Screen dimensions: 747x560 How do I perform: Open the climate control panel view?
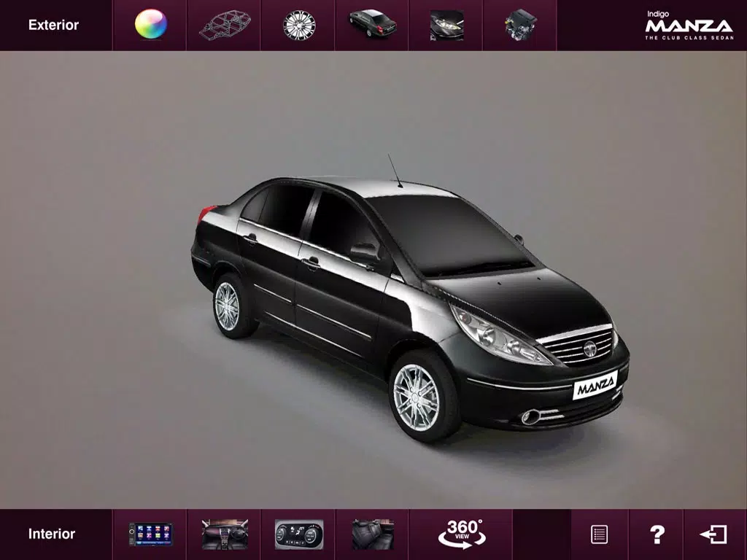[298, 534]
